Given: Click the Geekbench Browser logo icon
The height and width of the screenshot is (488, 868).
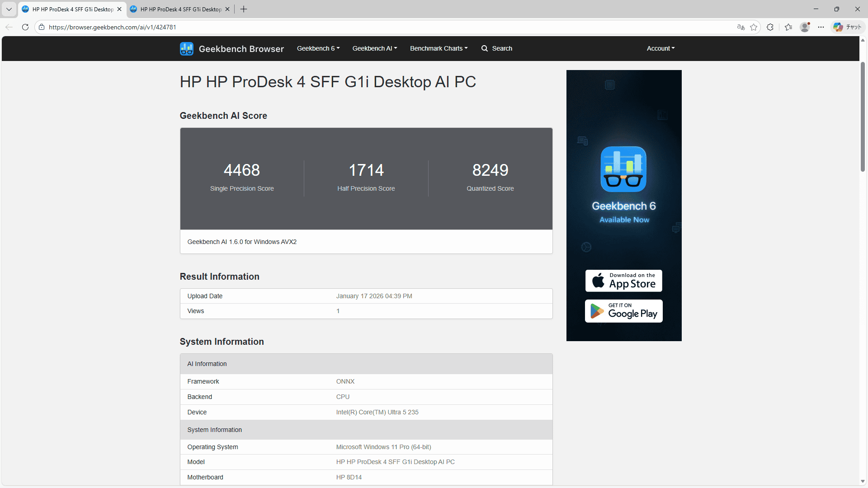Looking at the screenshot, I should [186, 48].
